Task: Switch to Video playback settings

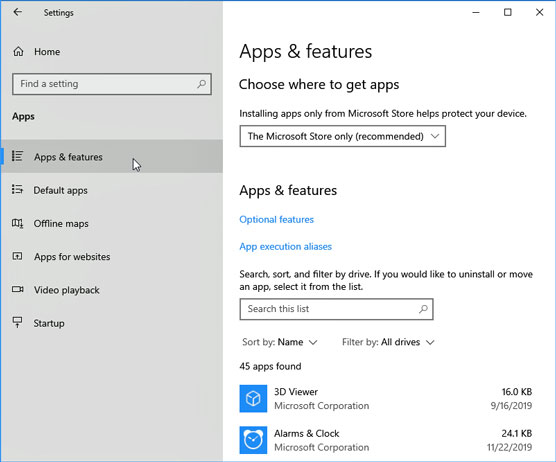Action: [67, 290]
